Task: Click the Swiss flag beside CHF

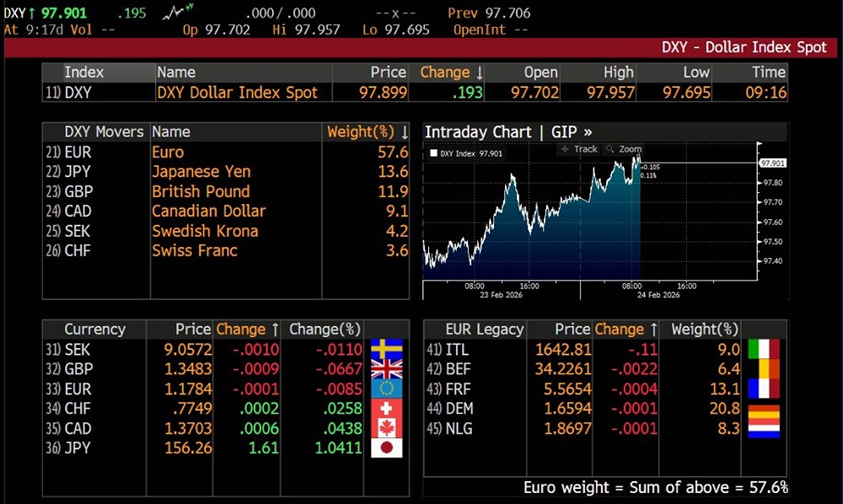Action: point(386,409)
